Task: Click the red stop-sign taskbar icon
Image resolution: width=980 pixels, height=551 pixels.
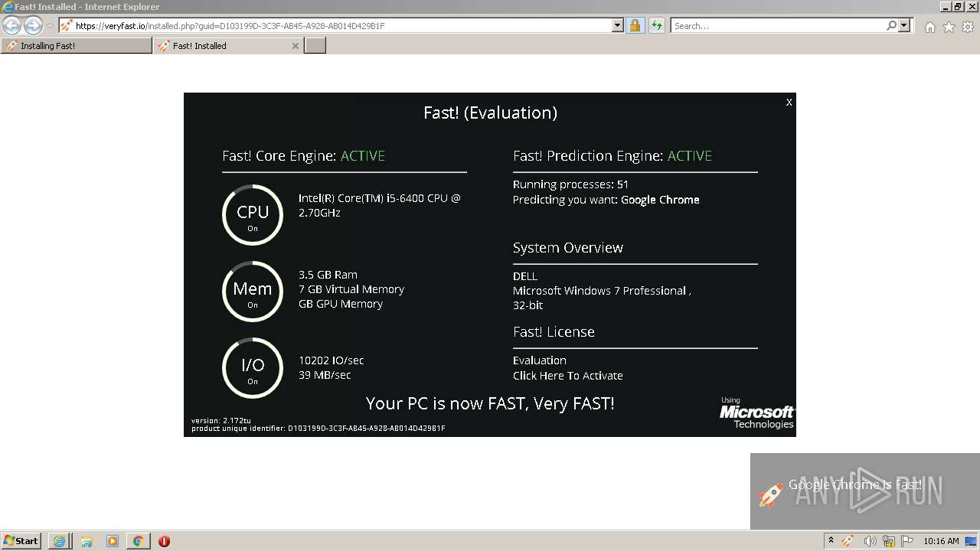Action: 164,541
